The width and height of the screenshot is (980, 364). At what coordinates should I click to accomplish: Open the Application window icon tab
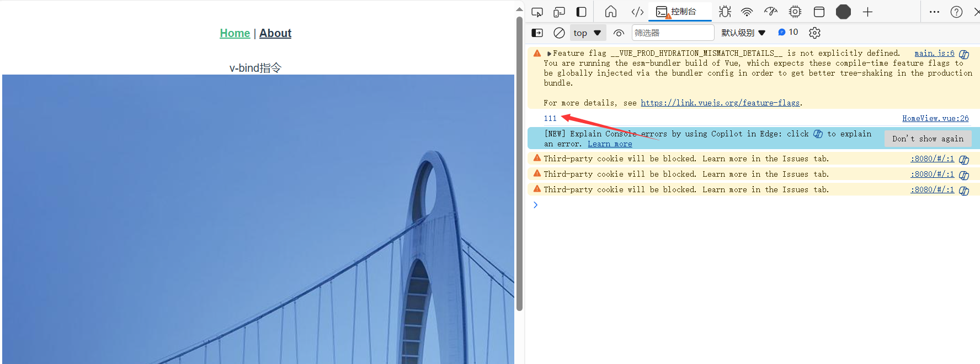coord(819,12)
